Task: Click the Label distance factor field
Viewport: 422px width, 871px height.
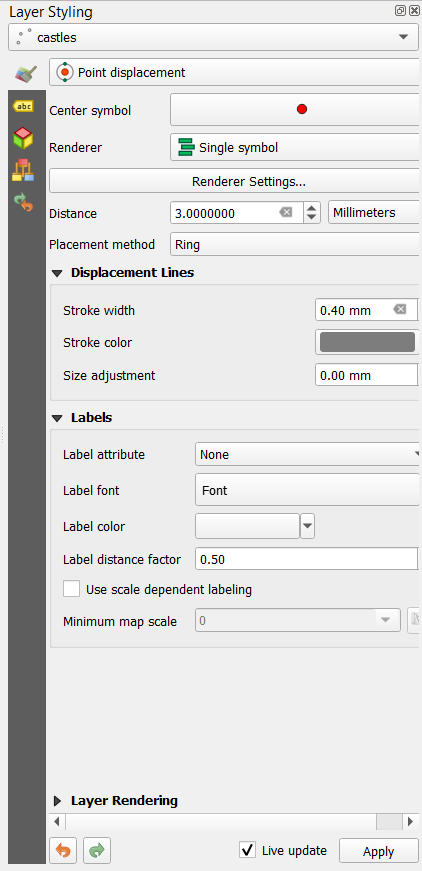Action: tap(307, 559)
